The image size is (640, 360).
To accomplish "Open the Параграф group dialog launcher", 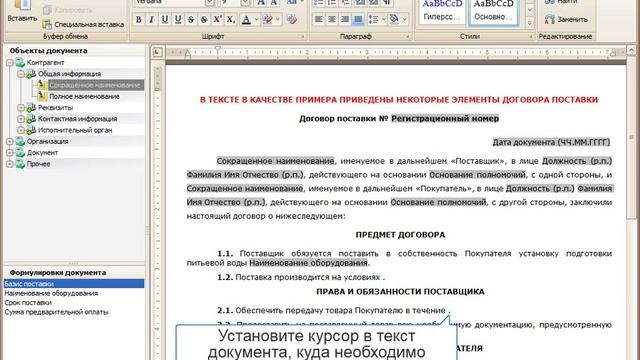I will tap(408, 36).
